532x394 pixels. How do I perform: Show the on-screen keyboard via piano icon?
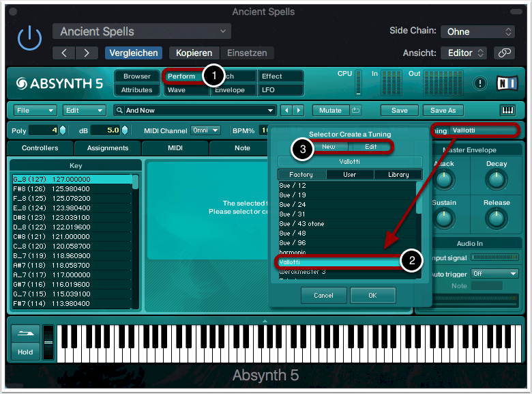pos(507,111)
